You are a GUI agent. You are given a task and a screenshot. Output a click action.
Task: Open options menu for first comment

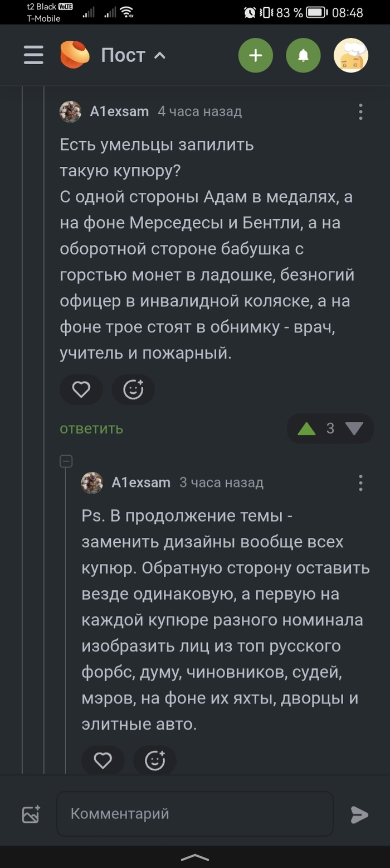tap(360, 112)
